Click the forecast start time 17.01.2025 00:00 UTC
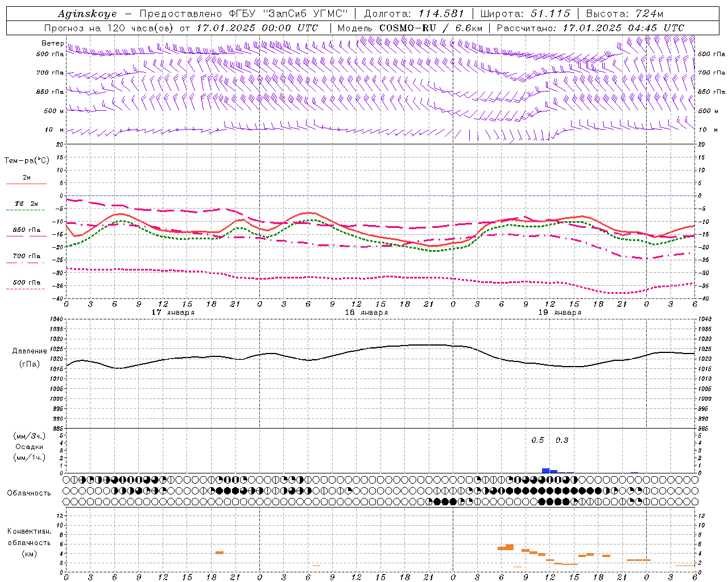 pyautogui.click(x=257, y=28)
